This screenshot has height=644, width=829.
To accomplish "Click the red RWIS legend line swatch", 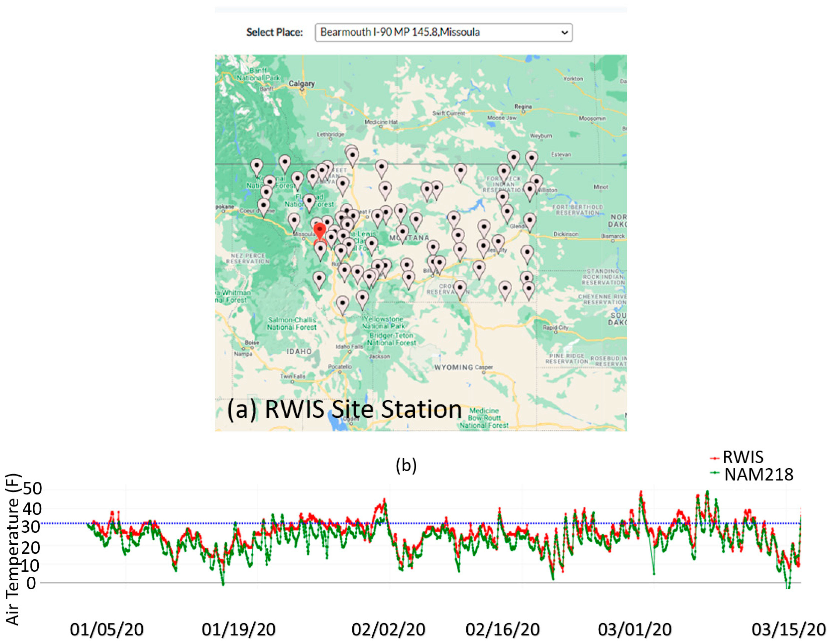I will click(715, 459).
